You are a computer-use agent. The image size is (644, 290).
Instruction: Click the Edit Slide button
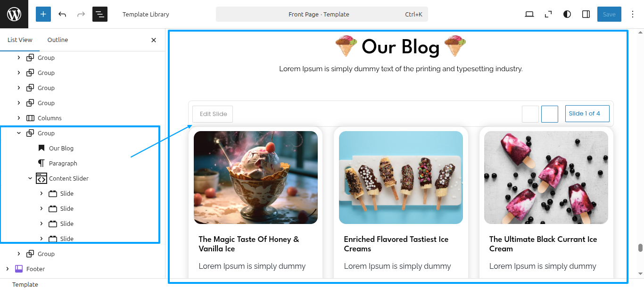coord(213,114)
